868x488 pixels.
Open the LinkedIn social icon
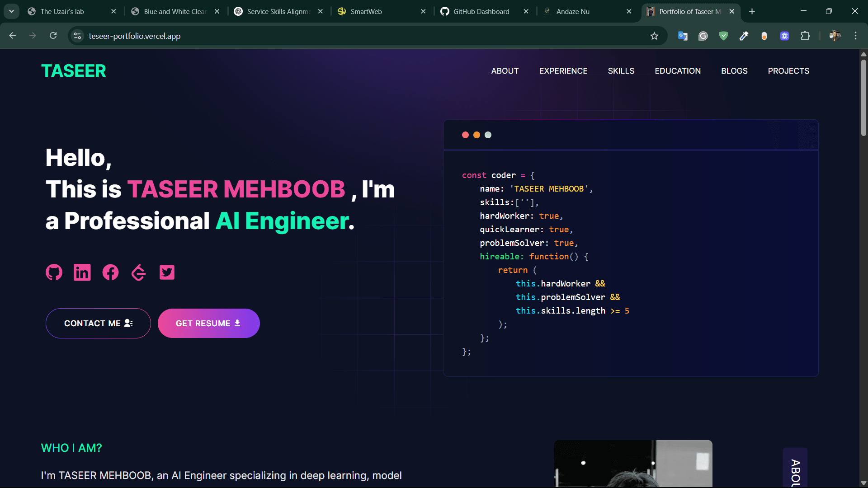(x=82, y=272)
